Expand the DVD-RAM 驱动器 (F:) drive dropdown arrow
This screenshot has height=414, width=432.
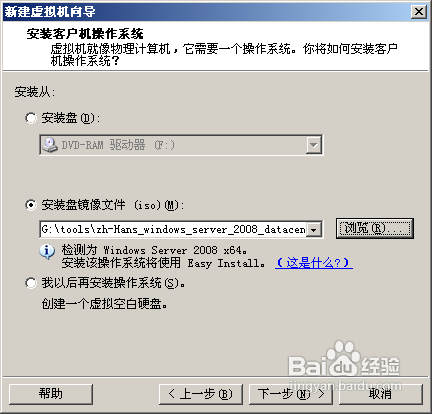click(313, 145)
